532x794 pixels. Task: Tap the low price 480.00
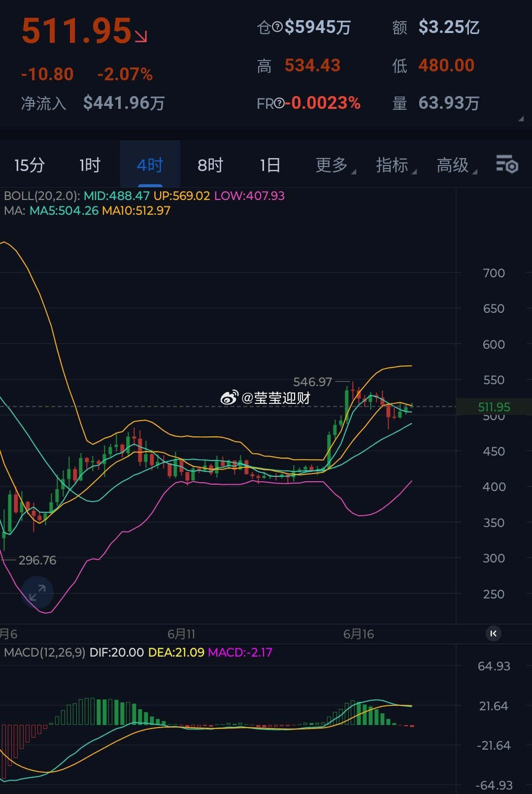pos(446,66)
